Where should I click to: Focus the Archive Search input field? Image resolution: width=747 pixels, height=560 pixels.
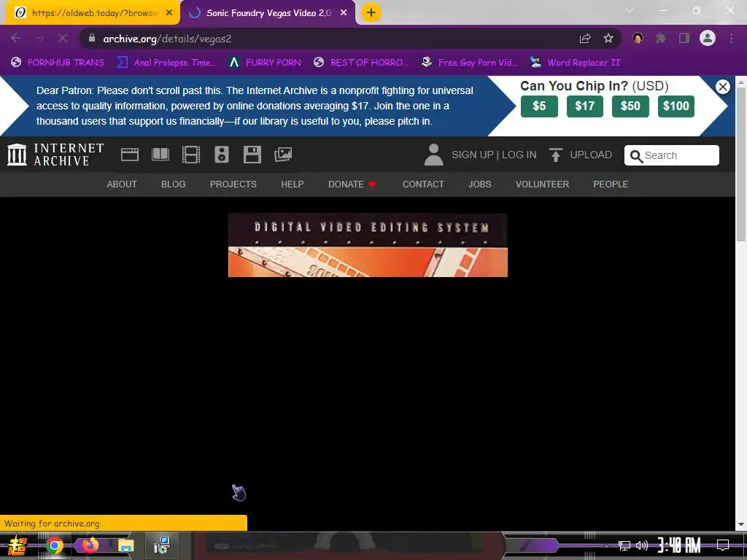click(x=672, y=155)
